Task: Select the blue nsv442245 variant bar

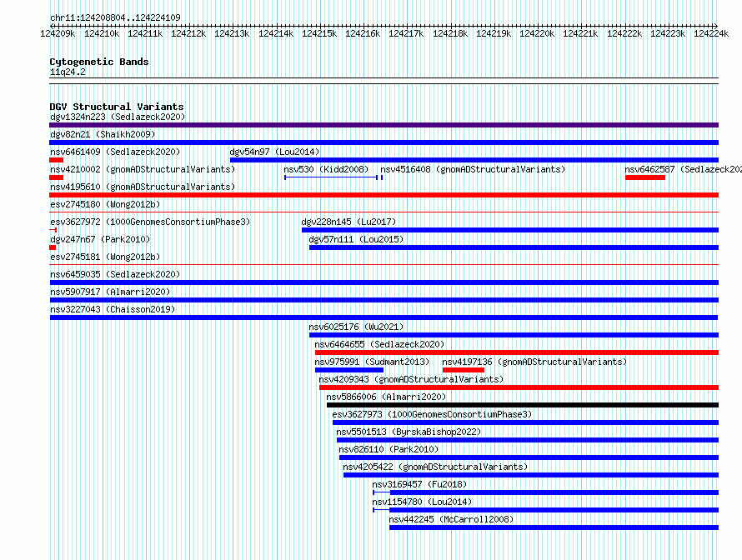Action: pos(554,527)
